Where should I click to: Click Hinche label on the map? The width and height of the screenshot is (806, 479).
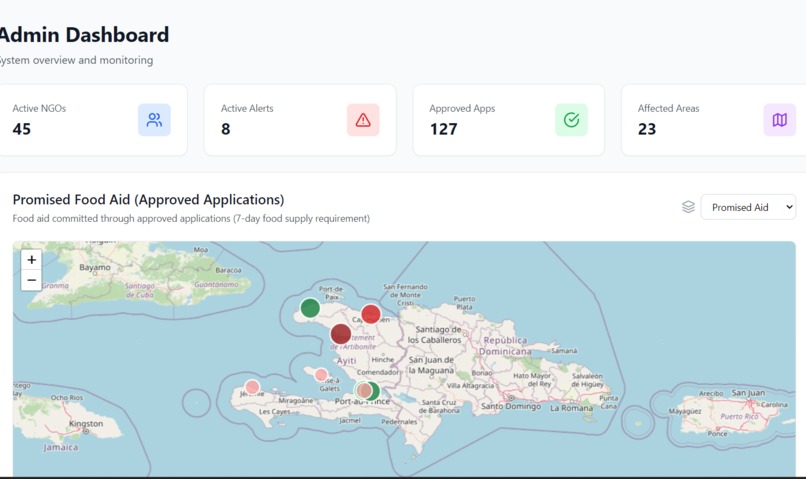click(382, 360)
